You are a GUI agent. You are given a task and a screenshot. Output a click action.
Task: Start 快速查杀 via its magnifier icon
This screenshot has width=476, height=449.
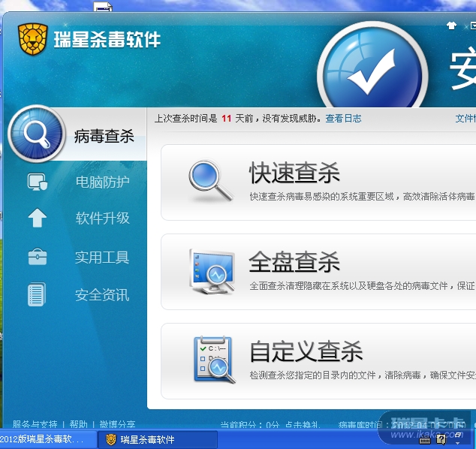[210, 181]
